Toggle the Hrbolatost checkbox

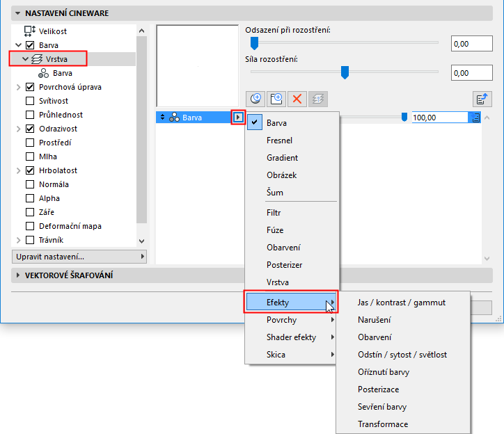coord(30,170)
